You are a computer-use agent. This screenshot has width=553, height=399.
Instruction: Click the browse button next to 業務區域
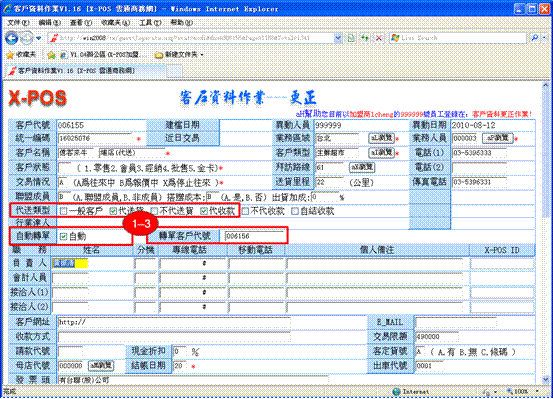382,138
